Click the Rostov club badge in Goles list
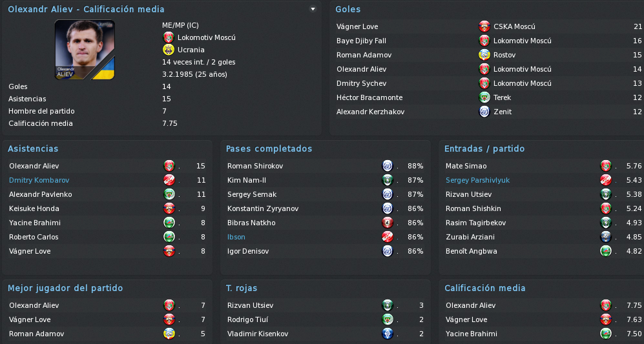 (x=484, y=55)
